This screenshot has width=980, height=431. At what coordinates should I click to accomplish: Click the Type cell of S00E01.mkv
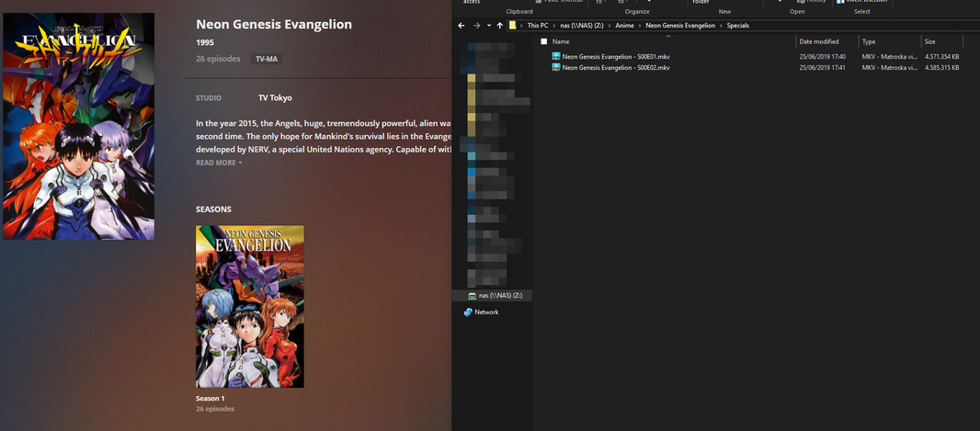coord(889,57)
